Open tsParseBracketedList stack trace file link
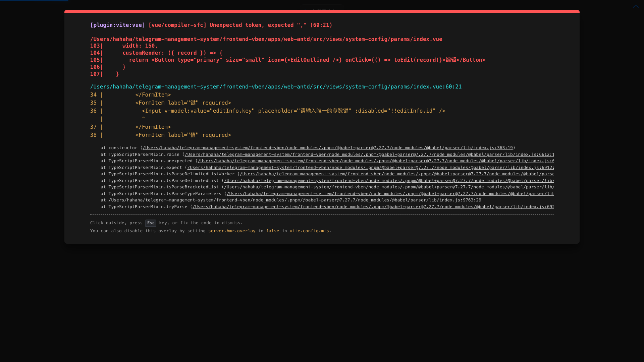This screenshot has width=644, height=362. coord(388,187)
